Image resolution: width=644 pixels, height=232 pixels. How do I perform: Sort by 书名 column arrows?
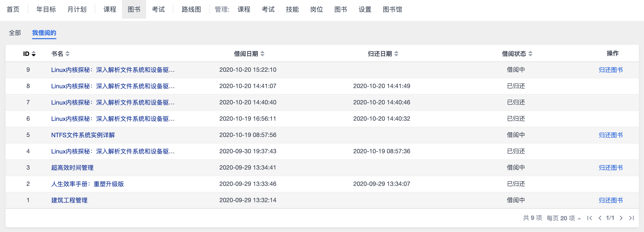[x=68, y=54]
